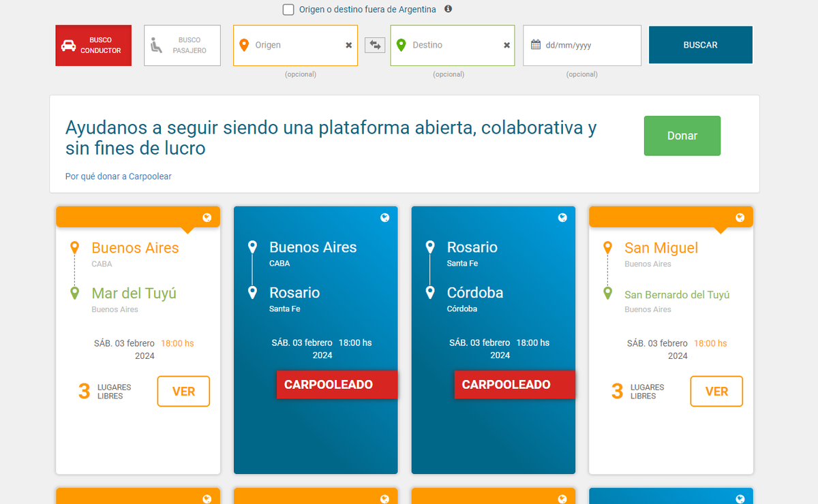Click VER on the Mar del Tuyú trip
This screenshot has height=504, width=818.
coord(183,392)
